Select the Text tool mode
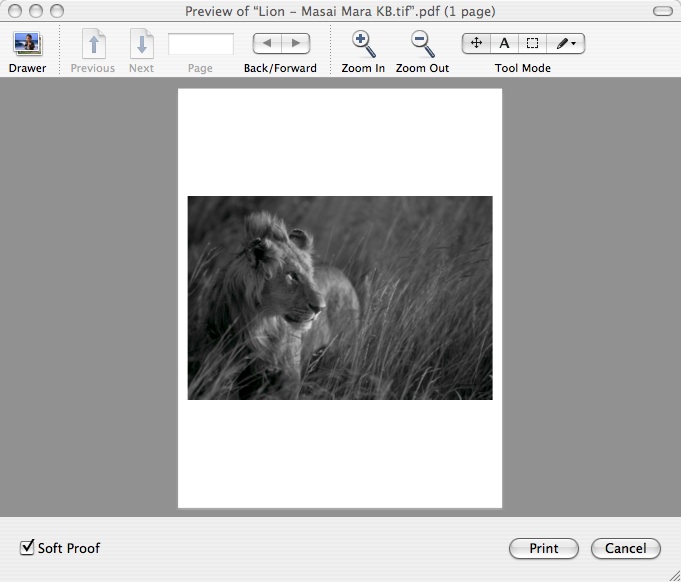This screenshot has height=582, width=681. point(504,44)
